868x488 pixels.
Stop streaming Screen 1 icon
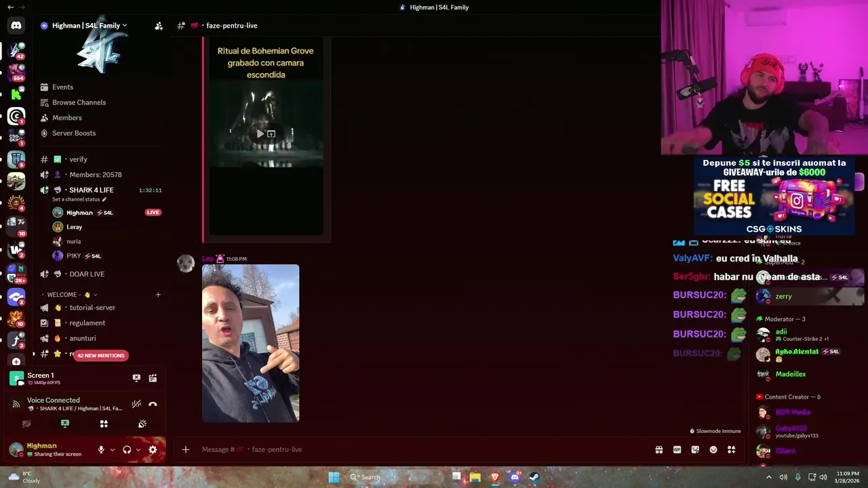(x=136, y=378)
